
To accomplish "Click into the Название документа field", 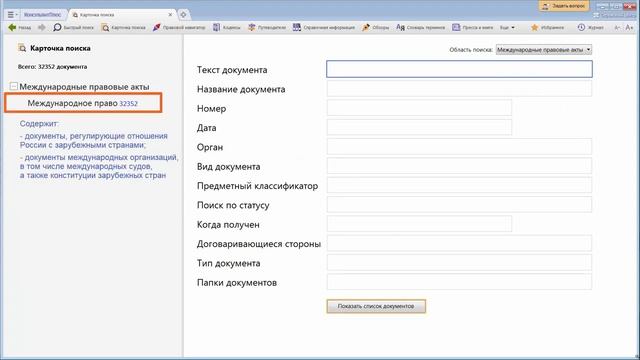I will coord(459,89).
